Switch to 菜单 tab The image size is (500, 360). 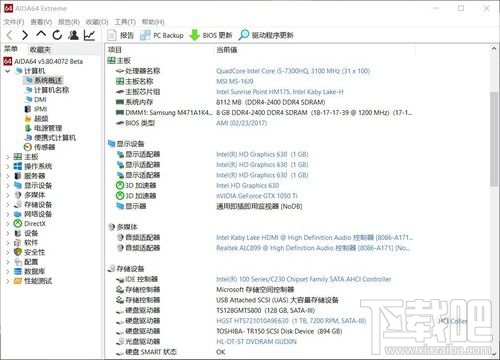coord(11,49)
